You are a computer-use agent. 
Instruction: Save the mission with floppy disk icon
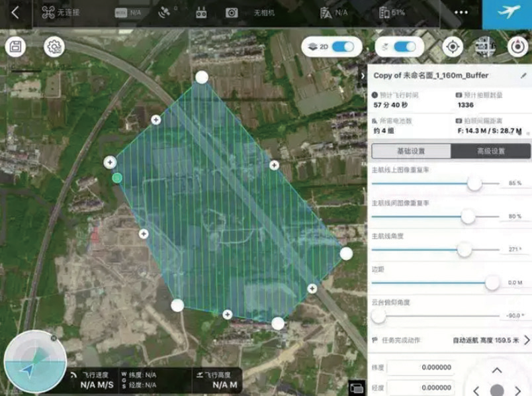pos(15,46)
